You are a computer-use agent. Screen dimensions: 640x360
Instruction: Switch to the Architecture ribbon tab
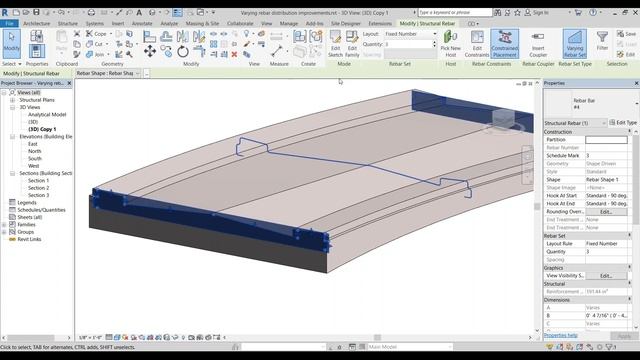pyautogui.click(x=36, y=24)
